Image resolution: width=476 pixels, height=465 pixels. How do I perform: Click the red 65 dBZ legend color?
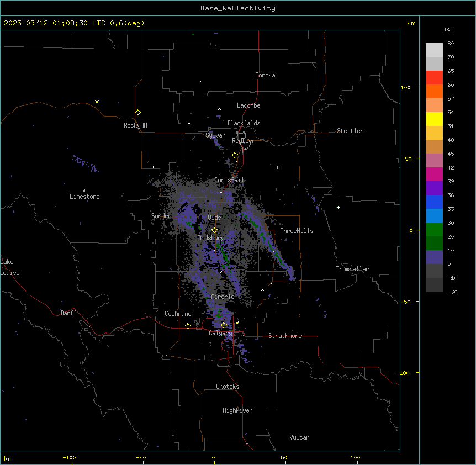coord(434,78)
